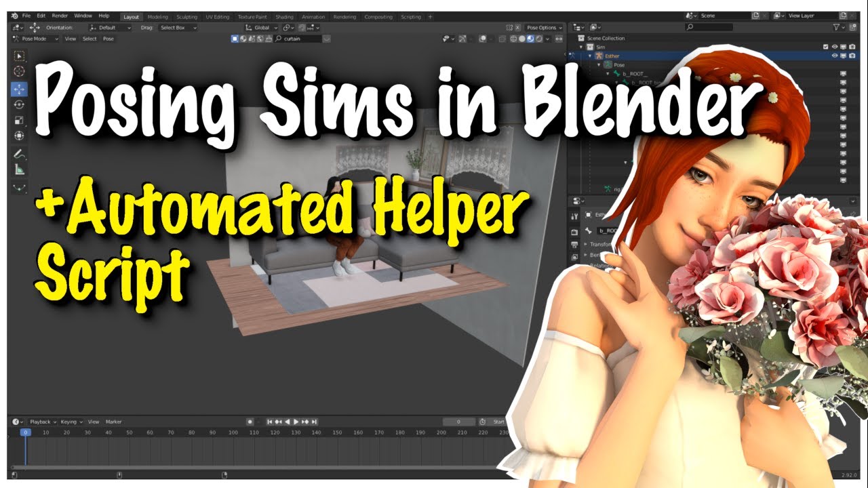Play animation in reverse
Image resolution: width=868 pixels, height=488 pixels.
point(288,422)
